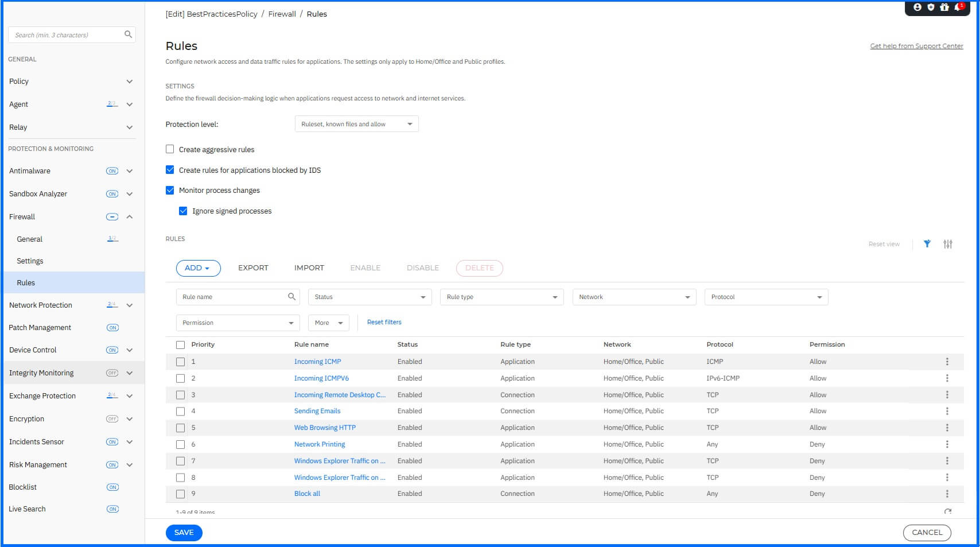The image size is (980, 547).
Task: Click the search magnifier in the sidebar search box
Action: 128,34
